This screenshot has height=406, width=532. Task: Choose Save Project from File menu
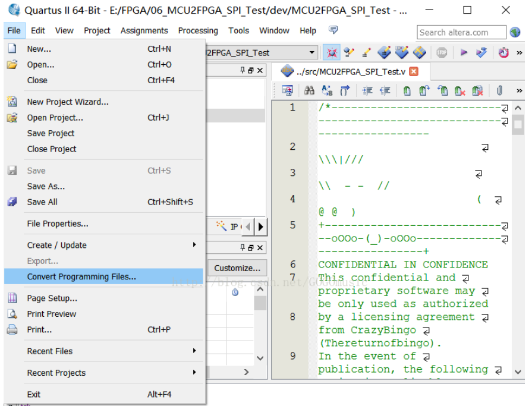tap(103, 133)
